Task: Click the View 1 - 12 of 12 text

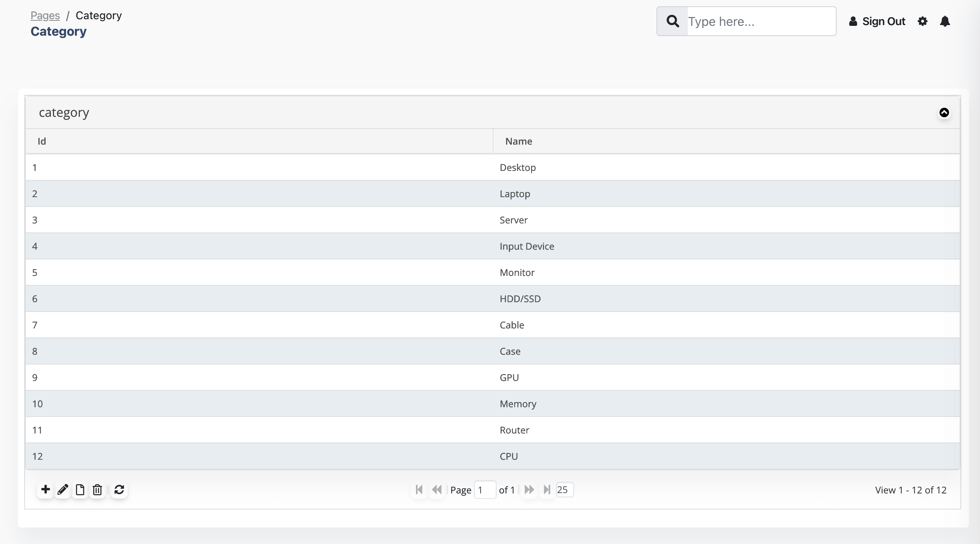Action: (x=911, y=490)
